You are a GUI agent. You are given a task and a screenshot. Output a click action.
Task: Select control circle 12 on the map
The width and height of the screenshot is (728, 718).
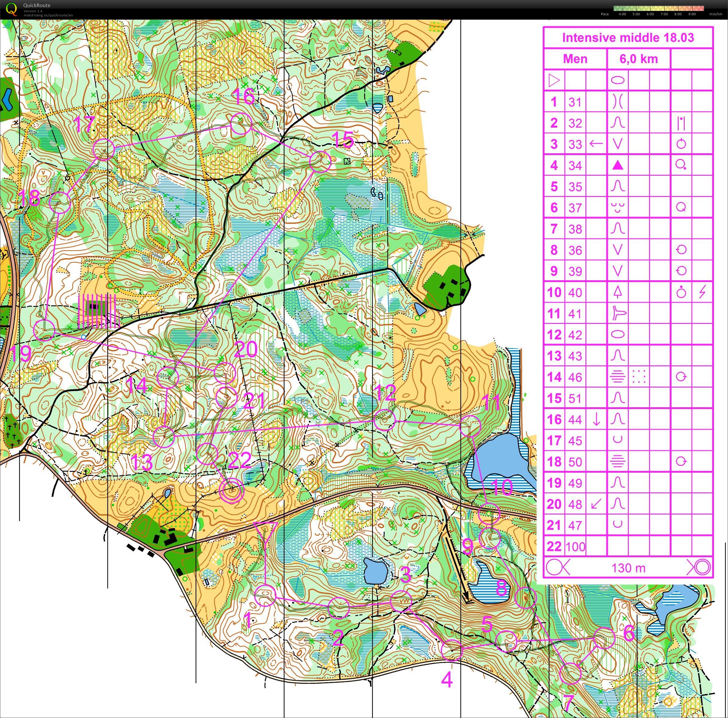(x=384, y=420)
